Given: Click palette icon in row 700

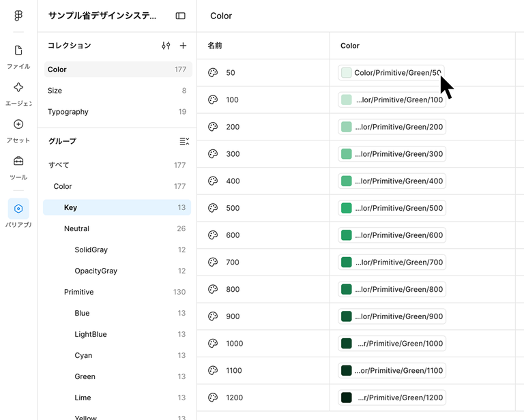Looking at the screenshot, I should click(213, 262).
